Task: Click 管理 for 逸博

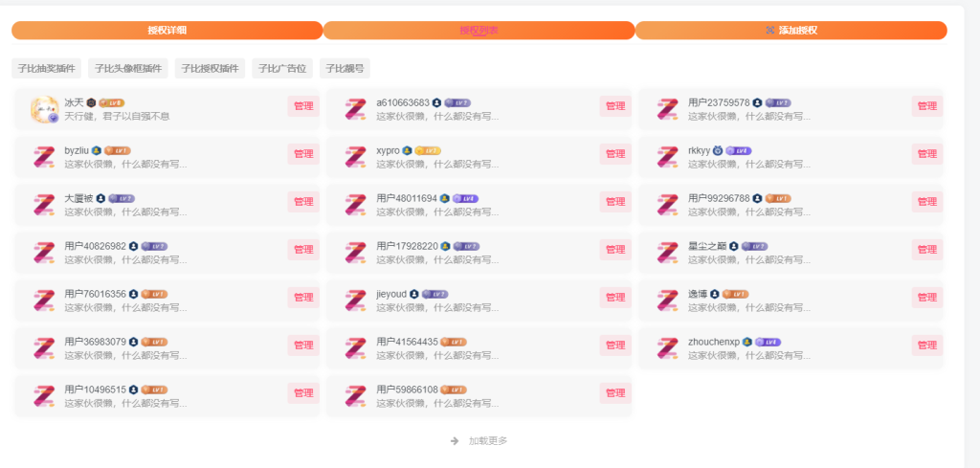Action: point(927,298)
